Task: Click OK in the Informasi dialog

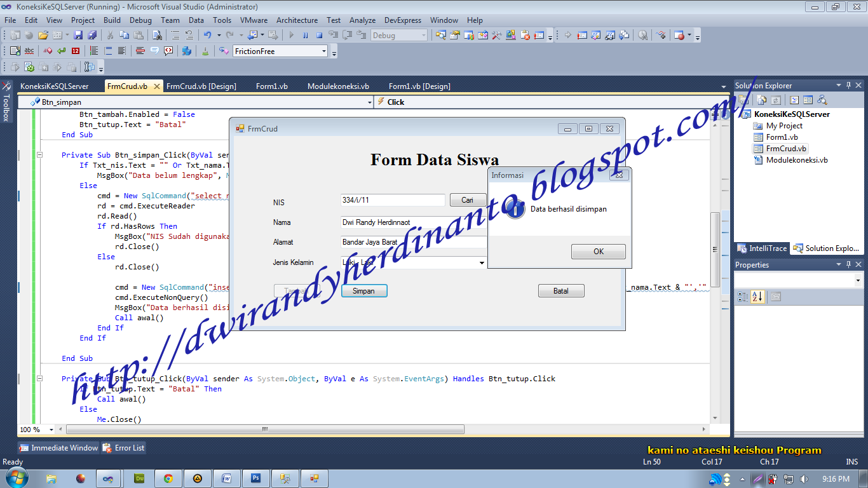Action: click(x=597, y=251)
